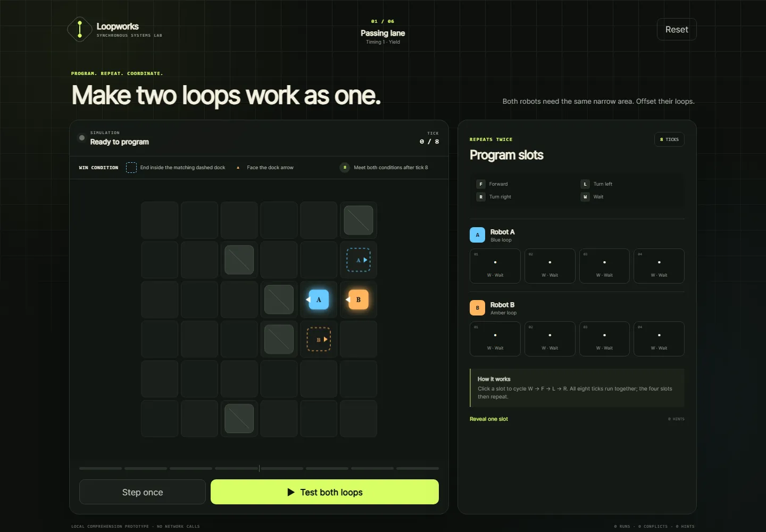766x532 pixels.
Task: Click the '0 / 8' tick counter
Action: 429,142
